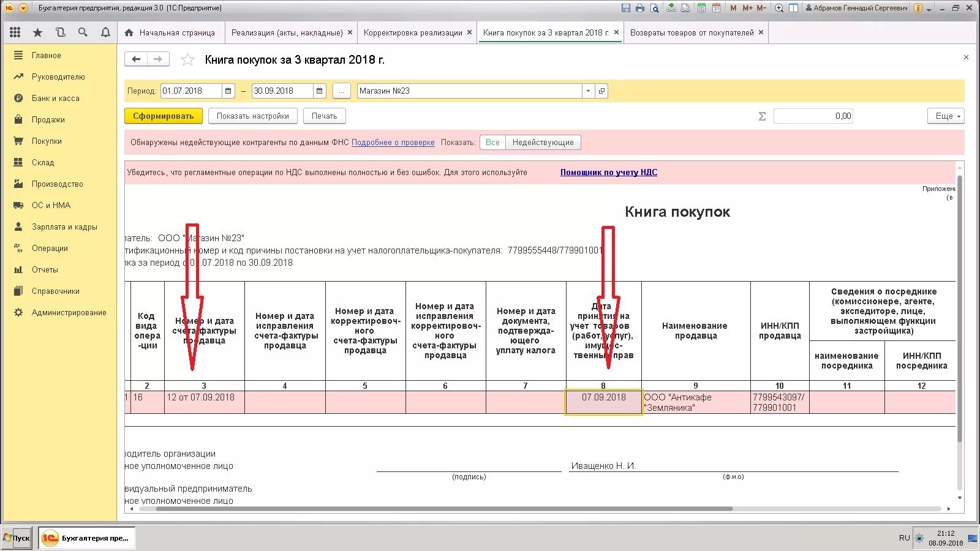This screenshot has width=980, height=551.
Task: Toggle the split panel layout icon
Action: [x=794, y=8]
